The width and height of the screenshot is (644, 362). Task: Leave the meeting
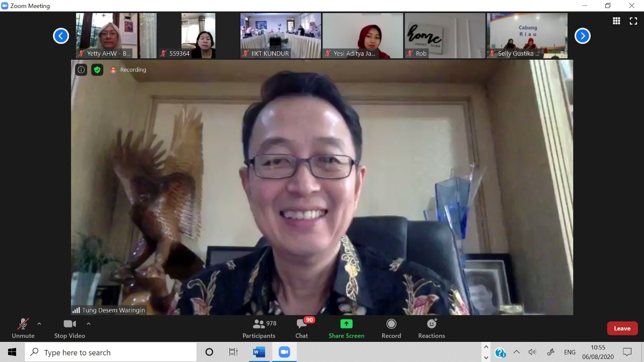[x=622, y=328]
